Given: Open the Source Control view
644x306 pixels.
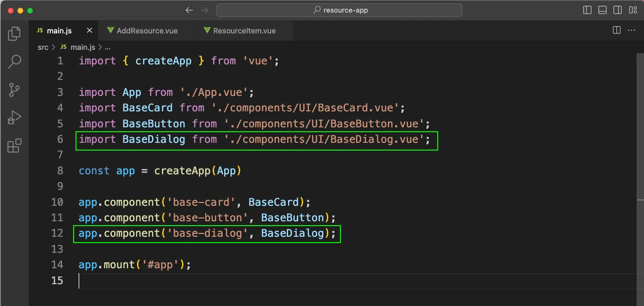Looking at the screenshot, I should point(15,90).
